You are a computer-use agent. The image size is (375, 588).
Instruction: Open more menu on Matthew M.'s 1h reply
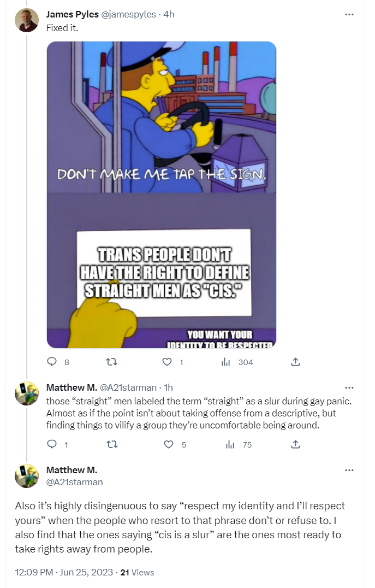point(349,387)
